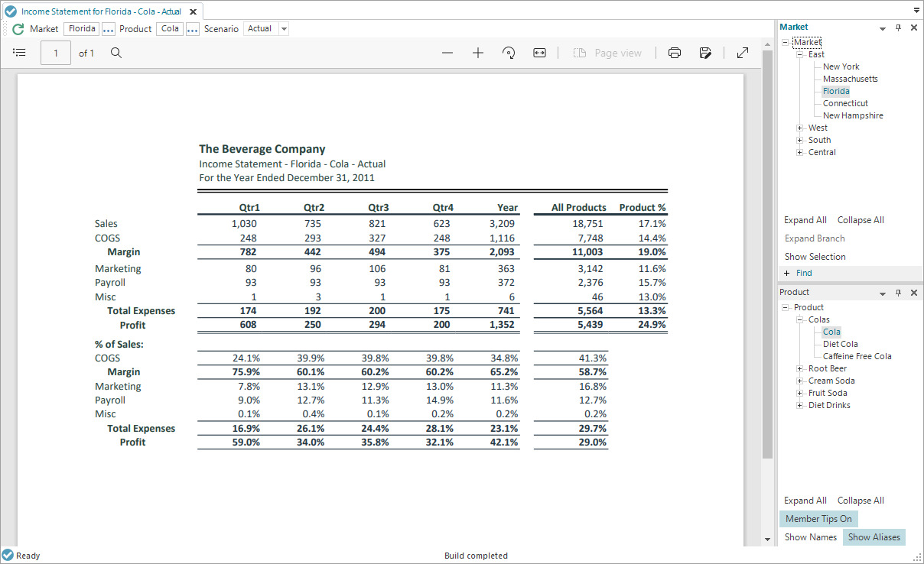Click the rotate page icon
The image size is (924, 564).
[x=509, y=53]
